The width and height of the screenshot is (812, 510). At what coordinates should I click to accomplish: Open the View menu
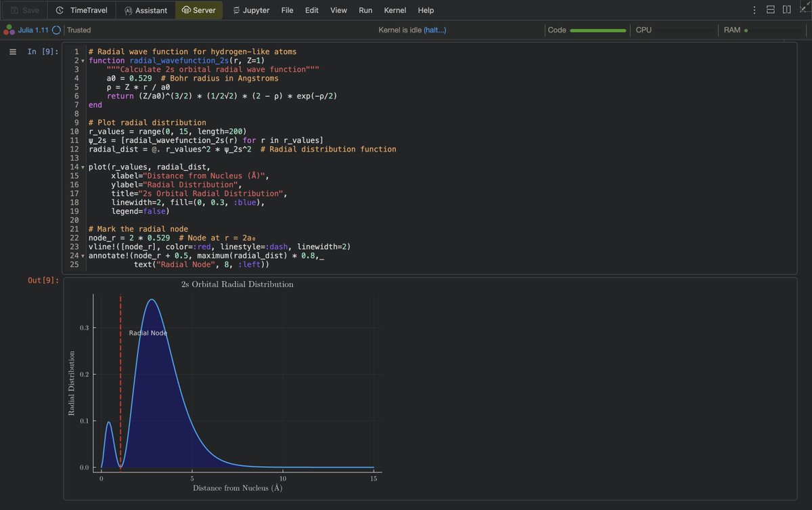coord(338,10)
